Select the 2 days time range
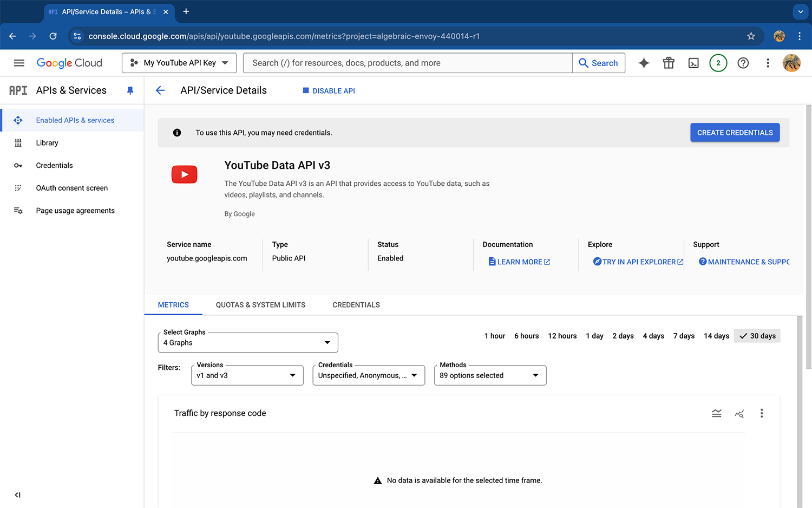Image resolution: width=812 pixels, height=508 pixels. 623,336
